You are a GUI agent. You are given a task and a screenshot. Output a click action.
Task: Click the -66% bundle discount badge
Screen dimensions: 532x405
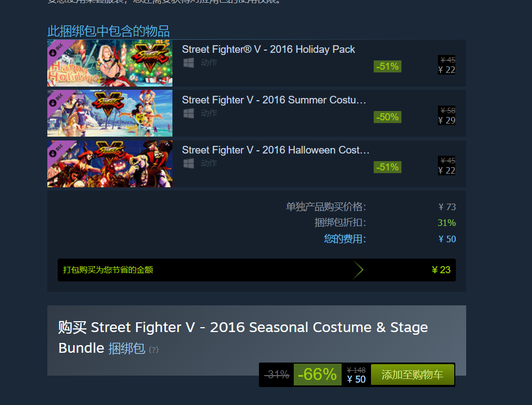click(x=317, y=375)
